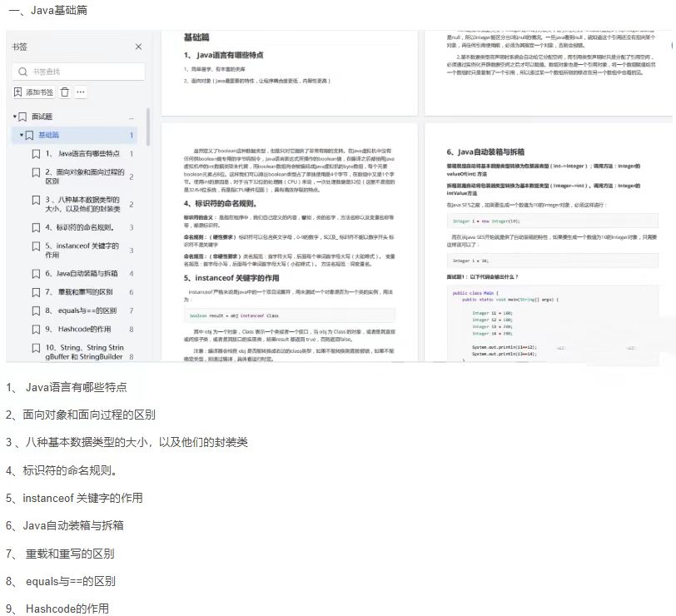Click bookmark icon of 8、equals与==的区别

point(37,310)
